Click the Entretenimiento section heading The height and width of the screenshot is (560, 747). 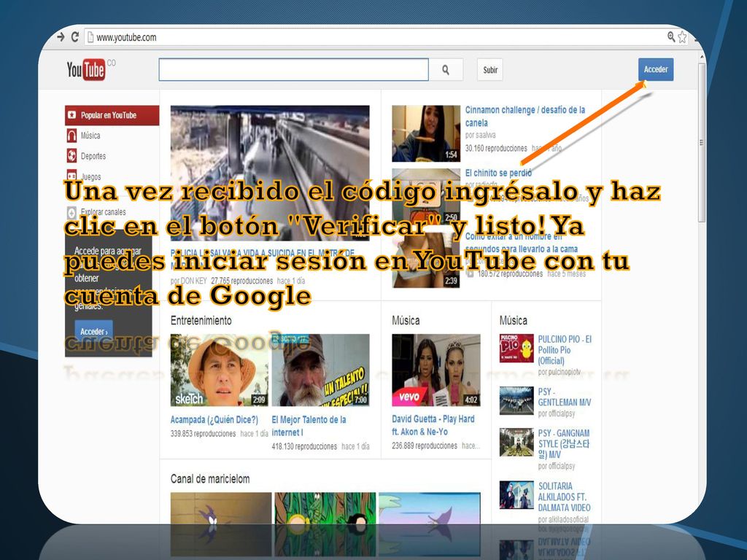pos(201,321)
